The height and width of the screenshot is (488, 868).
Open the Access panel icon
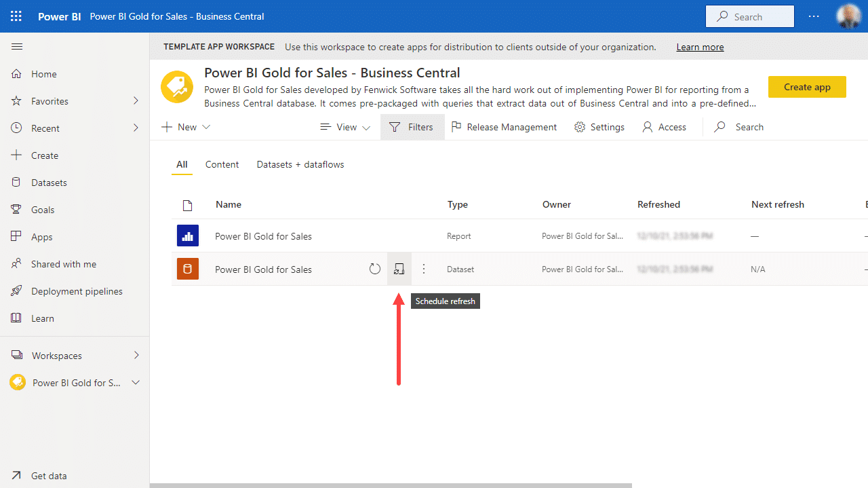click(x=664, y=127)
